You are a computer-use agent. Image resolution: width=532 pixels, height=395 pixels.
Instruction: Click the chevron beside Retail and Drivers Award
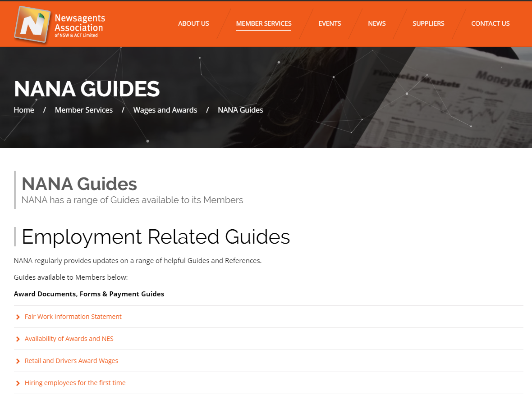click(x=18, y=361)
